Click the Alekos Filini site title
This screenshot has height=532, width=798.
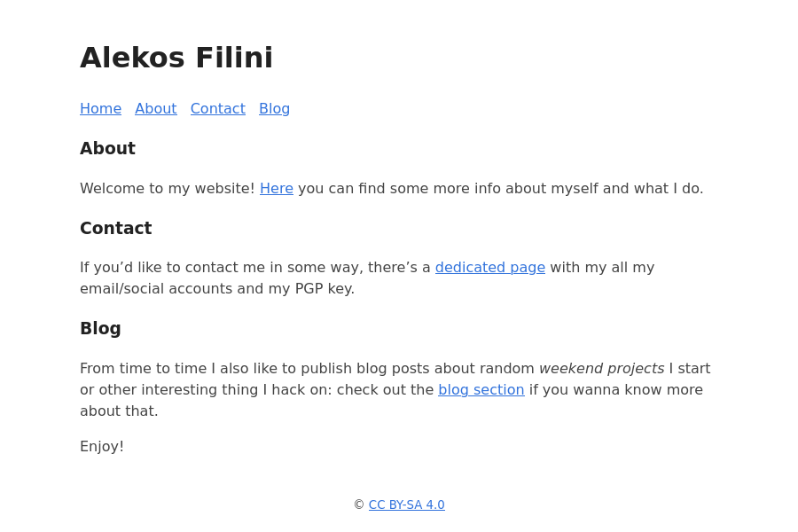176,58
